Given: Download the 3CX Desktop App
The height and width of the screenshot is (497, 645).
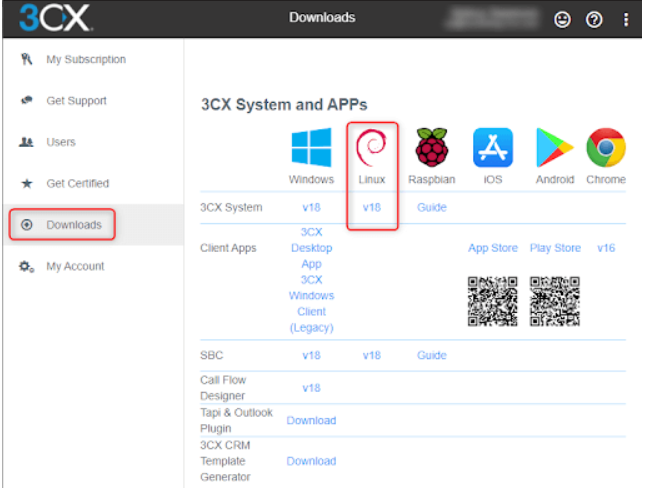Looking at the screenshot, I should point(311,248).
